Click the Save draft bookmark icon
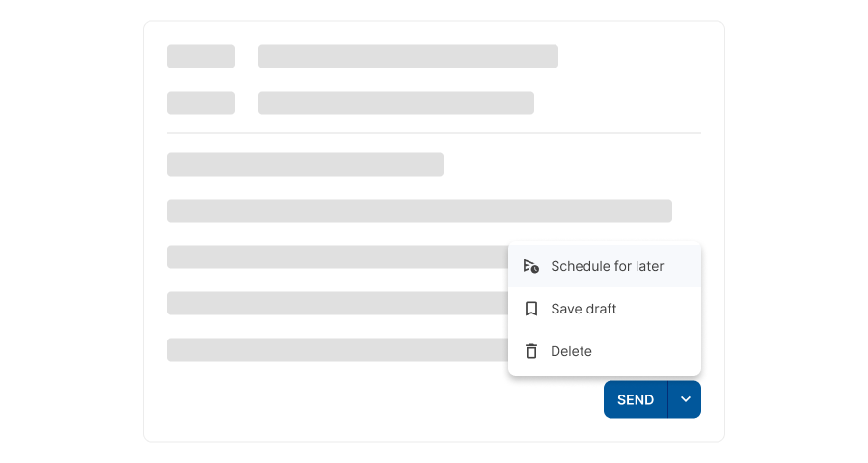This screenshot has width=868, height=463. (530, 309)
